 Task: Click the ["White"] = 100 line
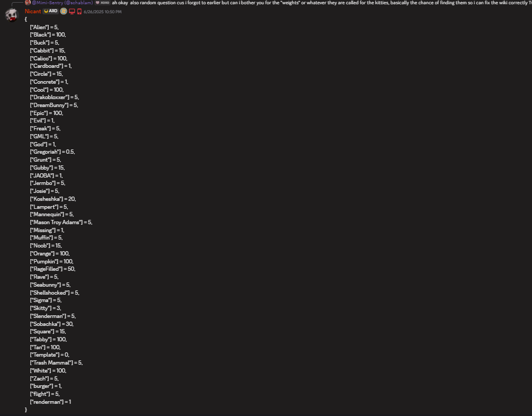48,371
